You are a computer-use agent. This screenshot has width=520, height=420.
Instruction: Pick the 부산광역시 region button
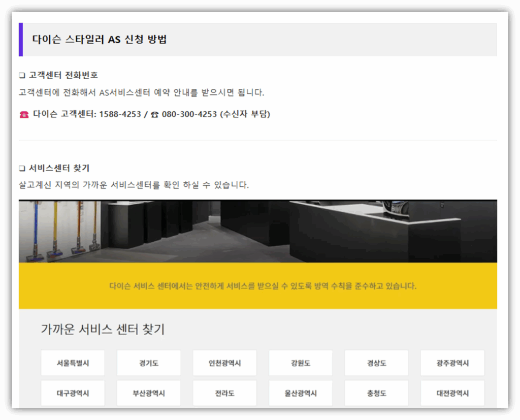tap(149, 393)
